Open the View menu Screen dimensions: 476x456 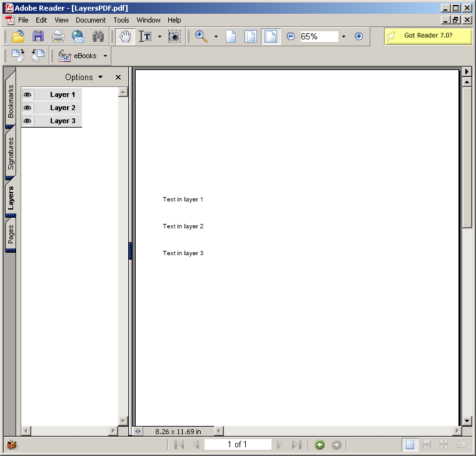61,20
